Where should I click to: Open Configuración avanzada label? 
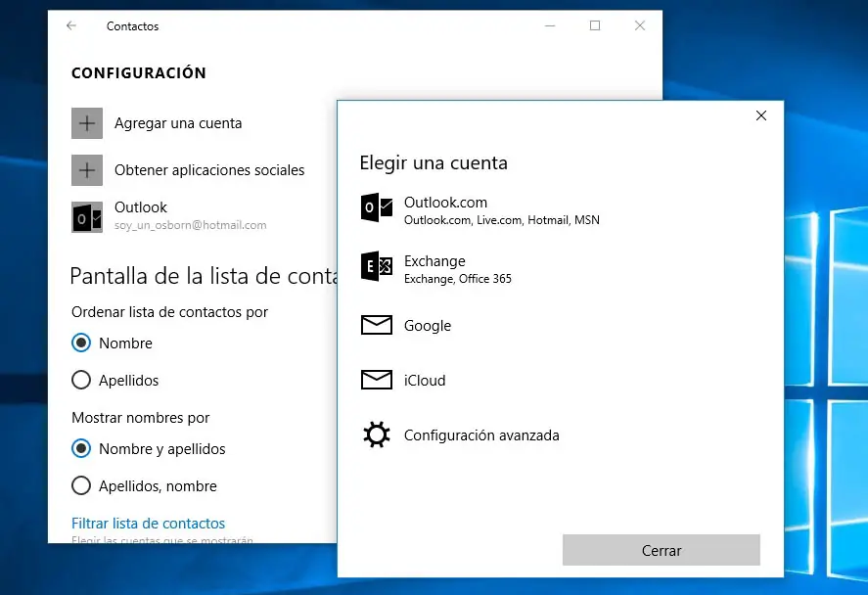coord(481,435)
